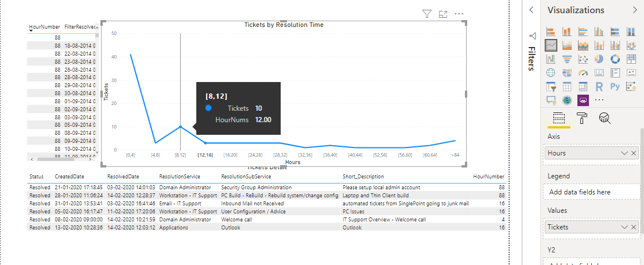Add a Multi-row card visual

pos(615,73)
